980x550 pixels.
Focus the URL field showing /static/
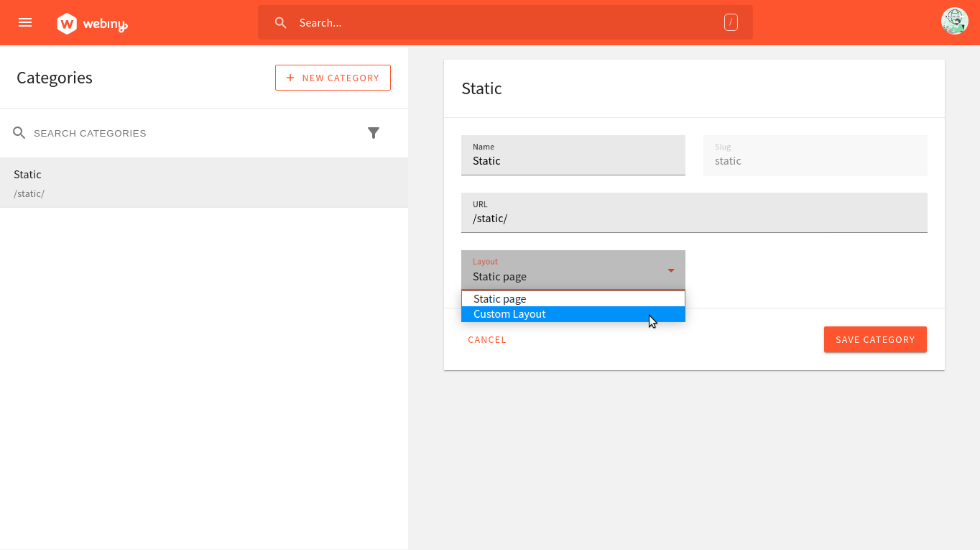point(694,218)
